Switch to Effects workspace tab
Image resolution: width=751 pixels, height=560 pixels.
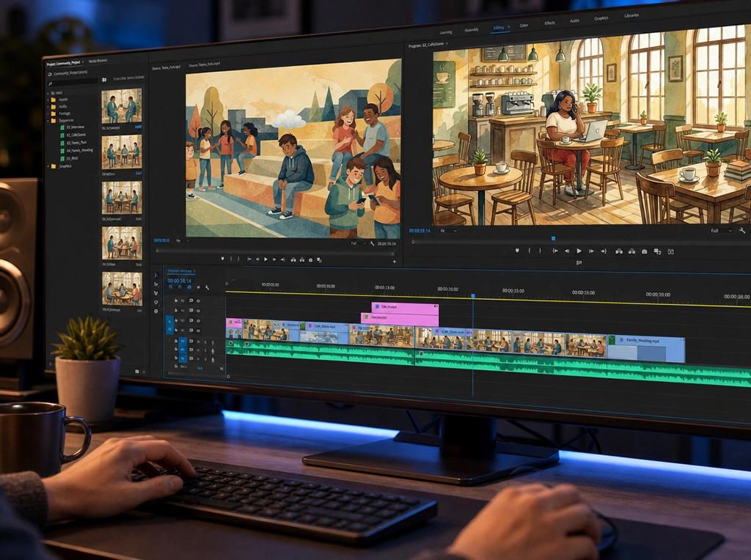click(550, 23)
